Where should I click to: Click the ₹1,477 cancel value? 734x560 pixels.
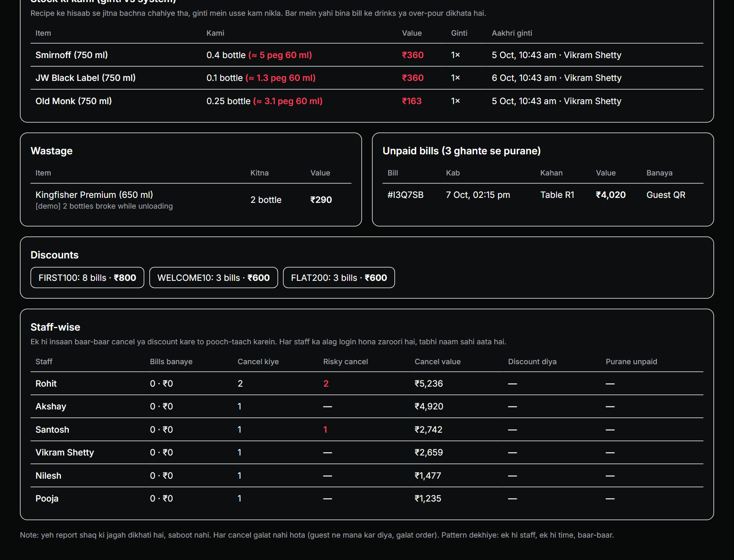point(428,476)
